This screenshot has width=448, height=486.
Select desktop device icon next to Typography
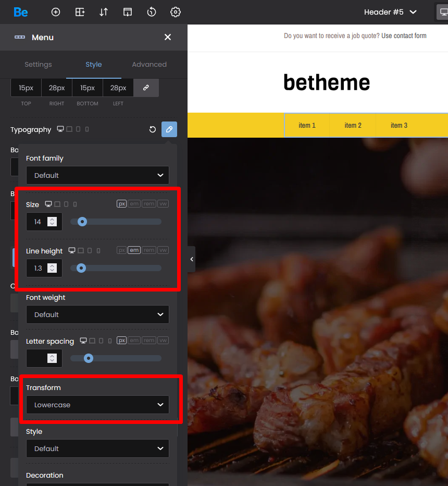pyautogui.click(x=60, y=129)
